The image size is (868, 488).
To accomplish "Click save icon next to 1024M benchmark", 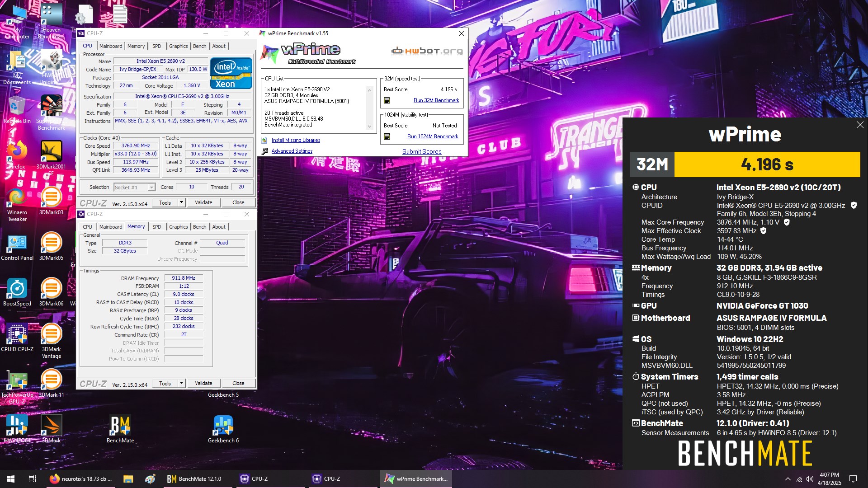I will [387, 136].
